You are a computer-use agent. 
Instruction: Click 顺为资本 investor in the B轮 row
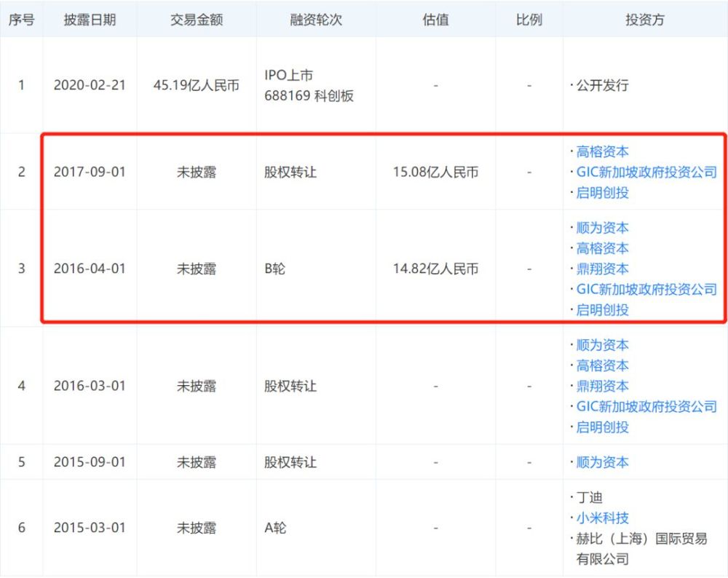coord(602,228)
